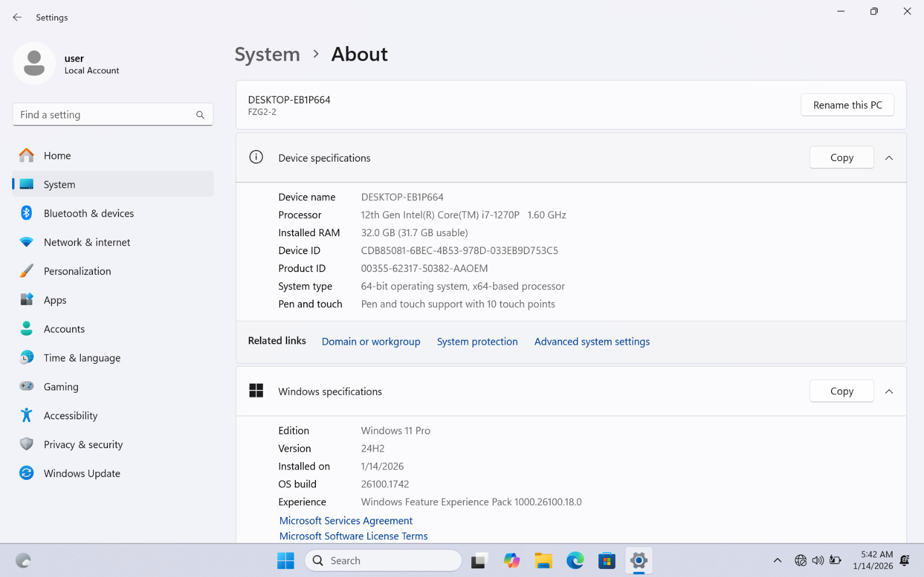Open Windows Update section
This screenshot has width=924, height=577.
tap(113, 473)
